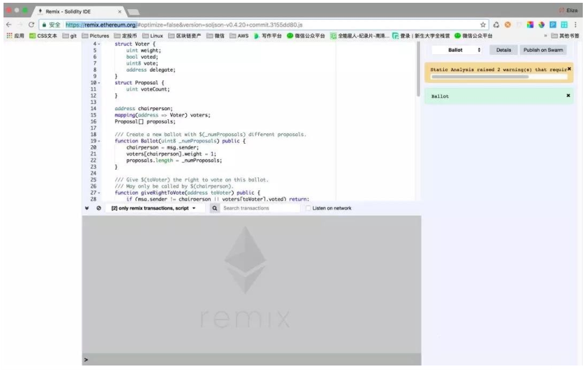Open the only remix transactions filter dropdown
Viewport: 587px width, 392px height.
click(154, 209)
